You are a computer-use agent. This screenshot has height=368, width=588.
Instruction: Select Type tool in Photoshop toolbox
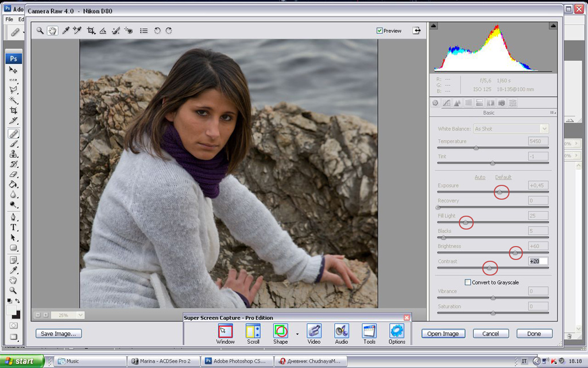[13, 227]
